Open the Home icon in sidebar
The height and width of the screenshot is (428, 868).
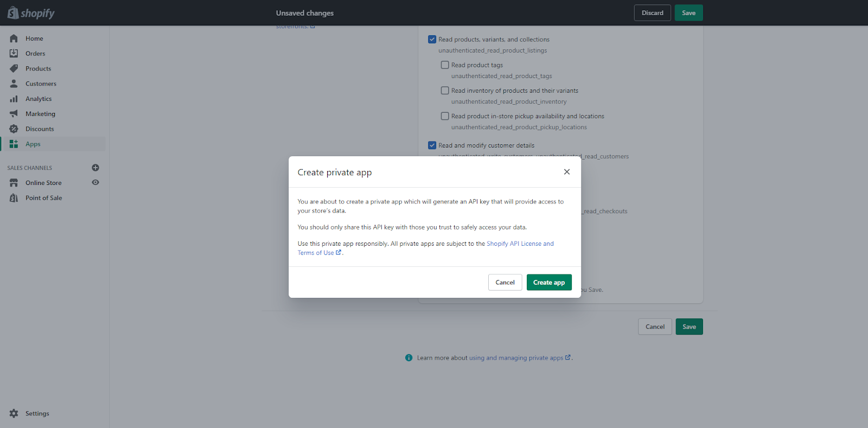click(x=14, y=39)
